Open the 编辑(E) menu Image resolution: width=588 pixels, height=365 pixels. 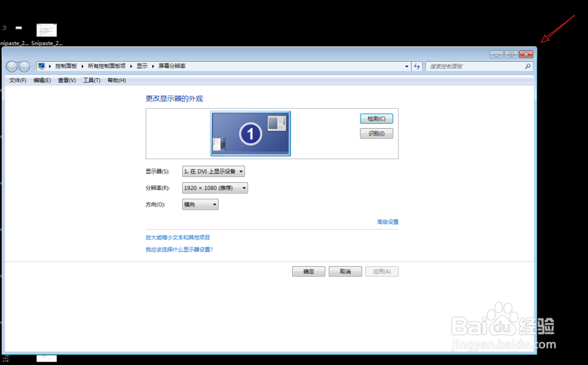[x=42, y=80]
